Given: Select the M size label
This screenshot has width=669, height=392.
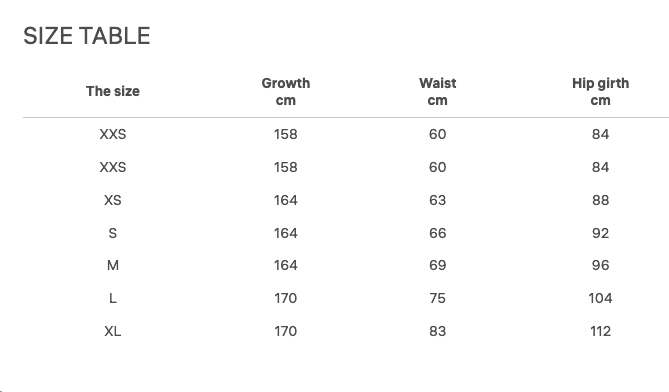Looking at the screenshot, I should point(113,265).
